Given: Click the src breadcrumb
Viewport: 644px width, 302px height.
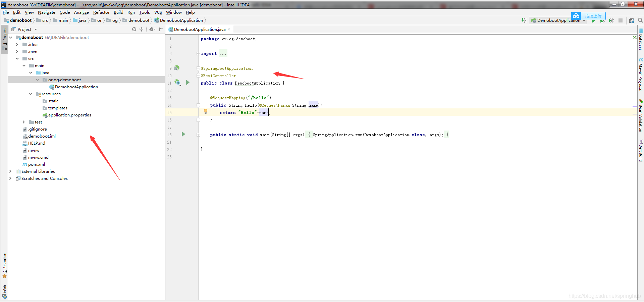Looking at the screenshot, I should point(42,20).
